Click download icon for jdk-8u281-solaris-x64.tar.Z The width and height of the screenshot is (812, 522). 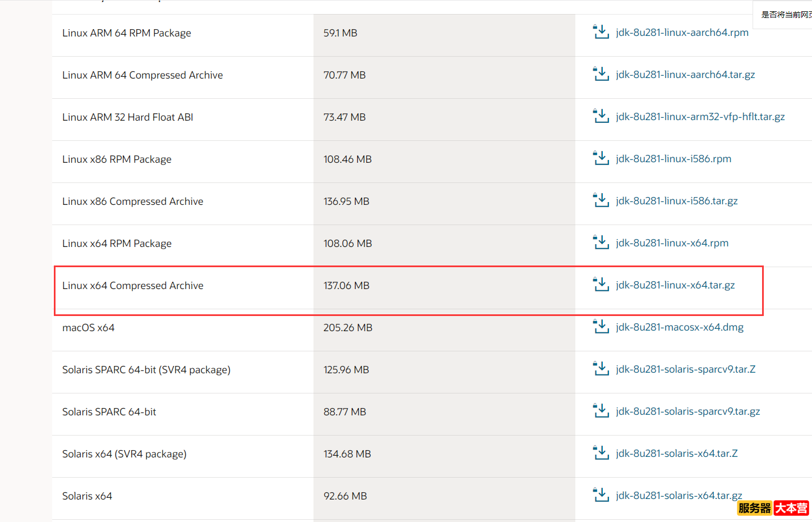(x=601, y=453)
